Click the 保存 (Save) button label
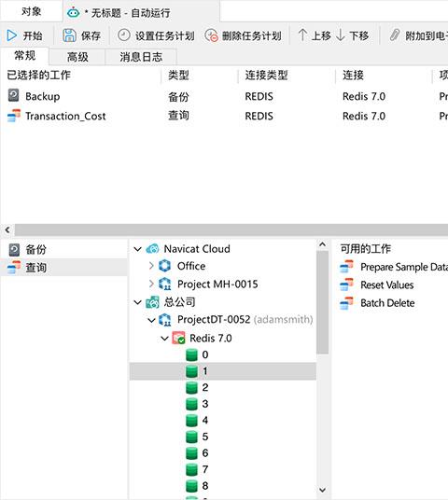The width and height of the screenshot is (448, 500). point(91,35)
